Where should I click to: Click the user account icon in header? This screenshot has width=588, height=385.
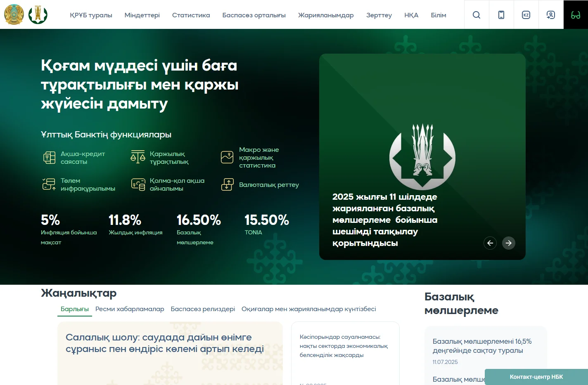pyautogui.click(x=551, y=15)
